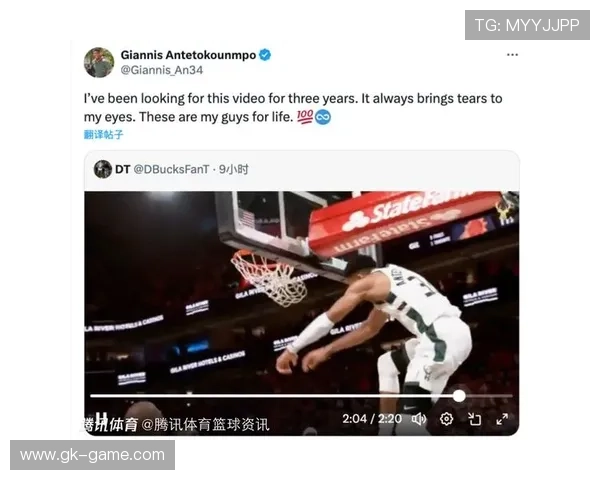Click the 翻译帖子 translate post link

[x=103, y=134]
